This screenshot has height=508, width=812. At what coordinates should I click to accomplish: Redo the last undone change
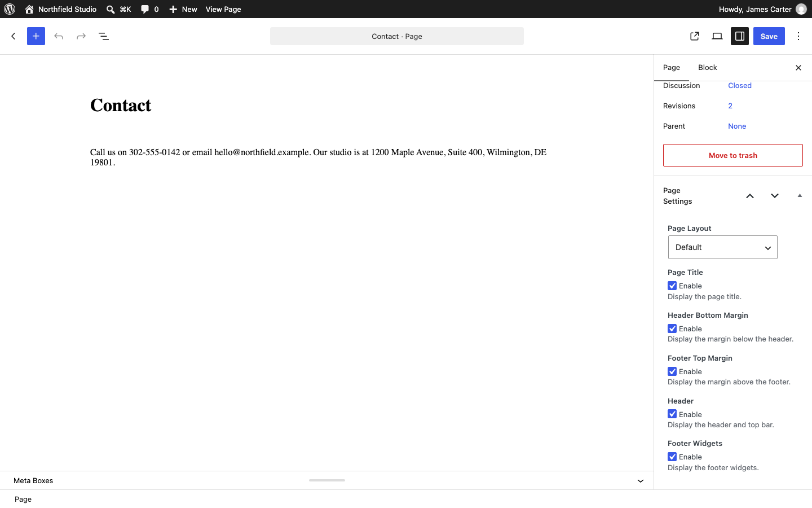coord(81,36)
